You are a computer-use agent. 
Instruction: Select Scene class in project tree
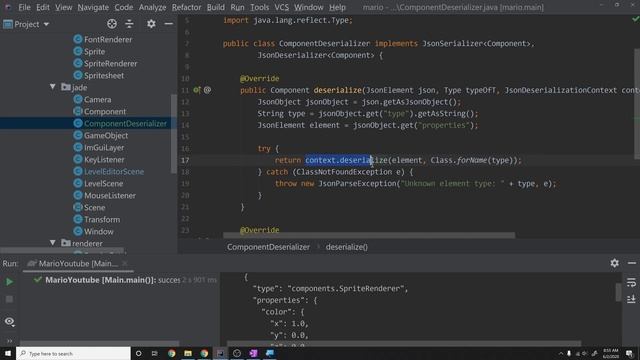click(x=89, y=207)
